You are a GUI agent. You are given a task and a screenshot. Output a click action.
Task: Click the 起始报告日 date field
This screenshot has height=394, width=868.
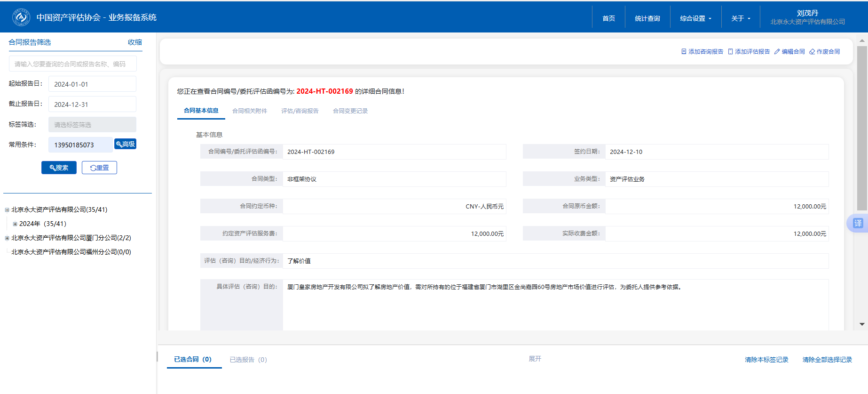pos(92,84)
